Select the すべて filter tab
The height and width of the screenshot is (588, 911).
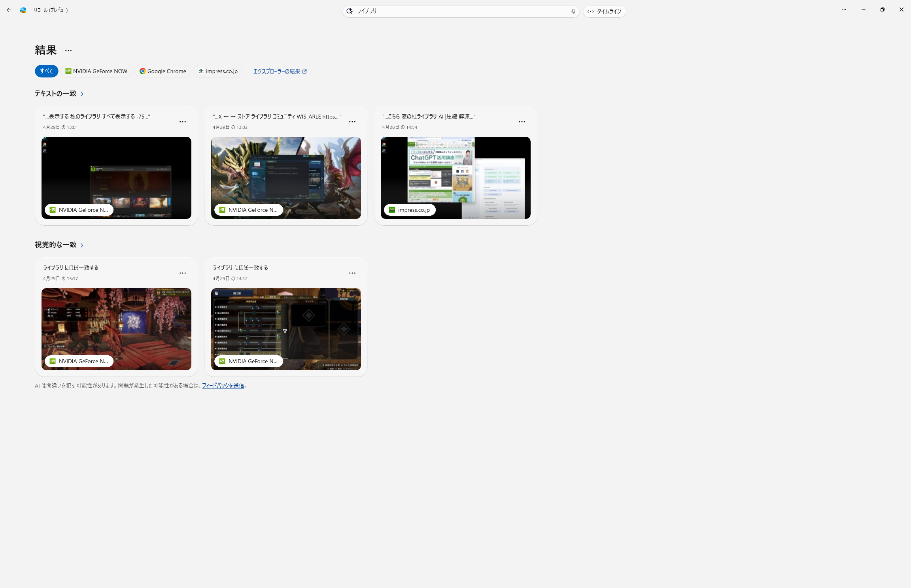[46, 71]
